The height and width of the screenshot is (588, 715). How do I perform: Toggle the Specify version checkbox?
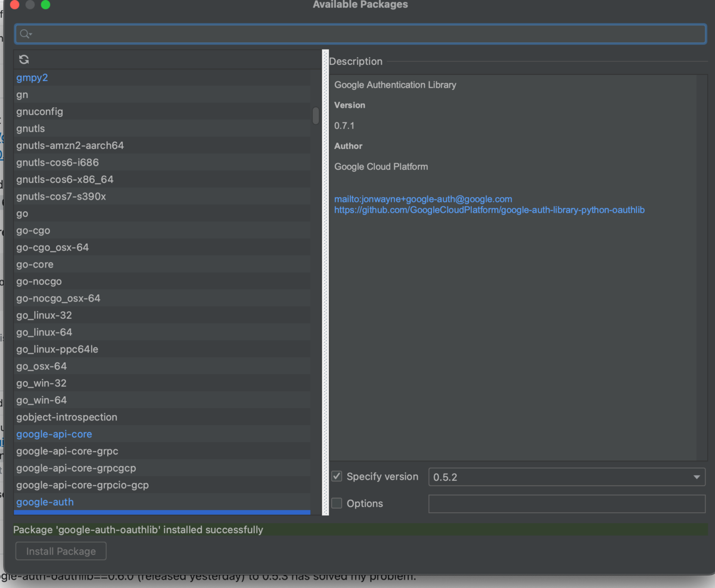337,477
